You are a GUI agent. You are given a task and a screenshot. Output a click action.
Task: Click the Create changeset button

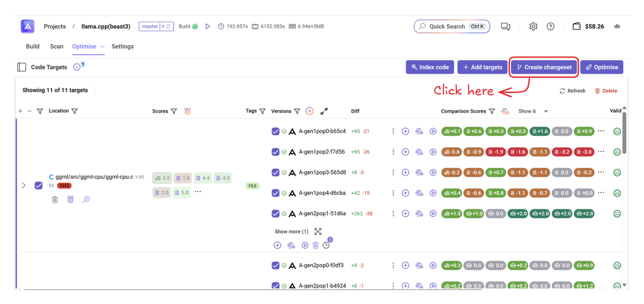pyautogui.click(x=544, y=67)
